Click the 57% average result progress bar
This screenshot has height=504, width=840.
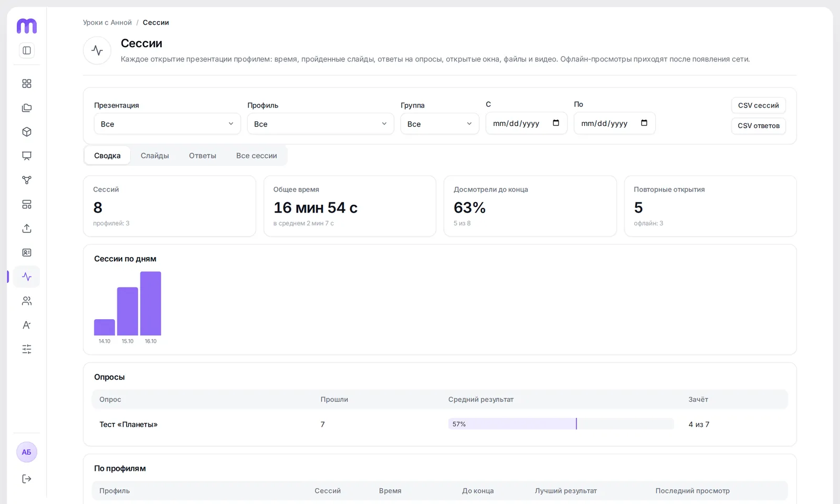(x=561, y=424)
